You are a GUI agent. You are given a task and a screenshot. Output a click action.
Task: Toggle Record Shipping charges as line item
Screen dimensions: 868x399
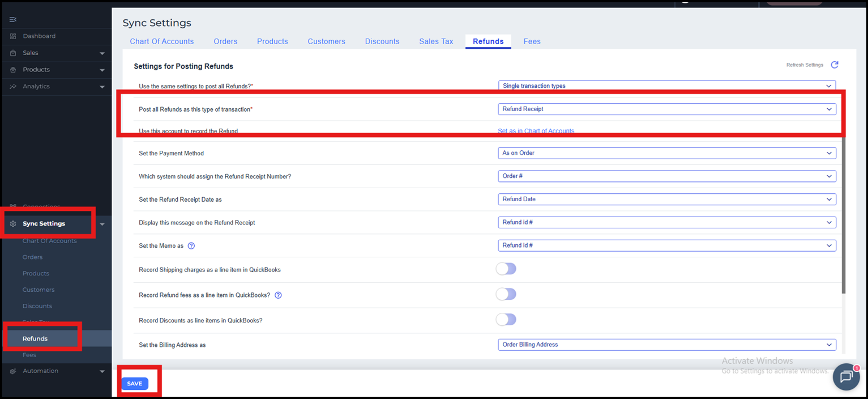(506, 269)
